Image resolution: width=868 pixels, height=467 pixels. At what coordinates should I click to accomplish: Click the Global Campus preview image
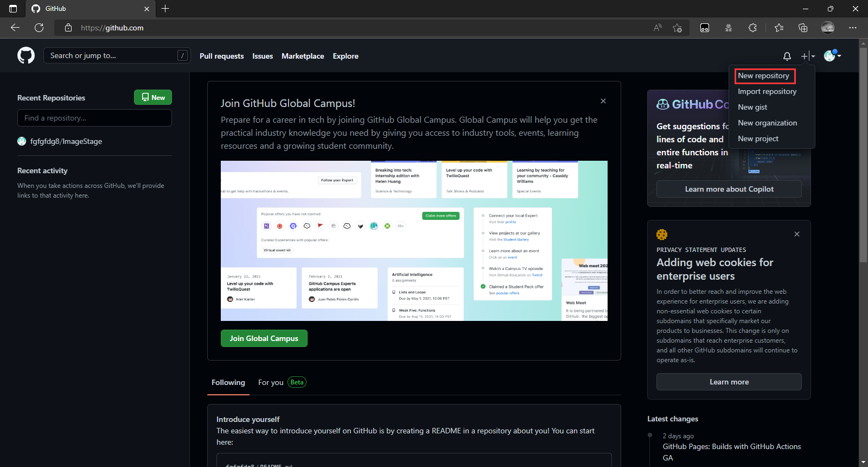pyautogui.click(x=414, y=241)
